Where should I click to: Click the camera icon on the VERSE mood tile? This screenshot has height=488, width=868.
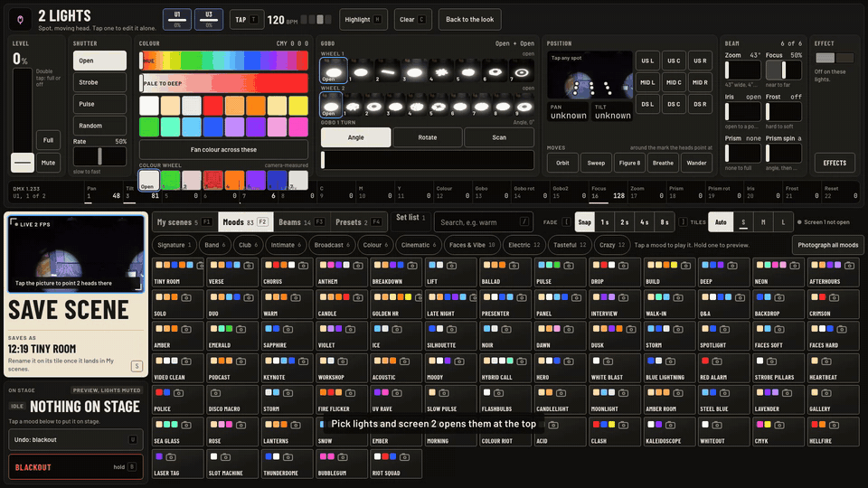[x=250, y=266]
